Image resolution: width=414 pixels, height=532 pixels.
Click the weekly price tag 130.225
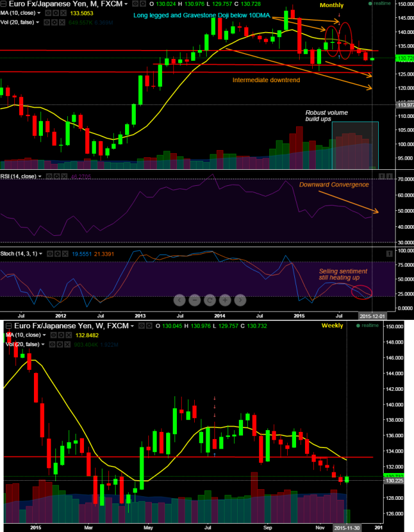(394, 481)
